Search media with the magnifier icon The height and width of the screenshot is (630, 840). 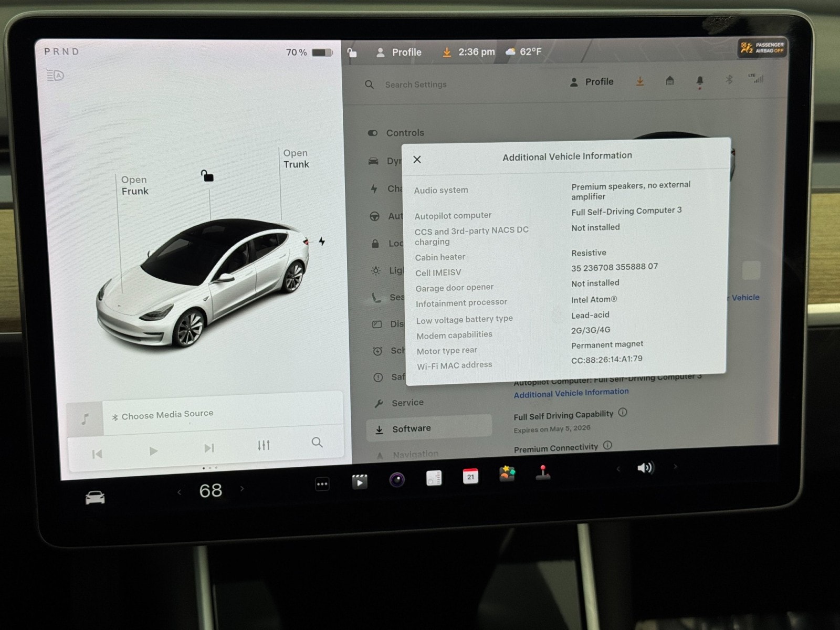(x=317, y=443)
